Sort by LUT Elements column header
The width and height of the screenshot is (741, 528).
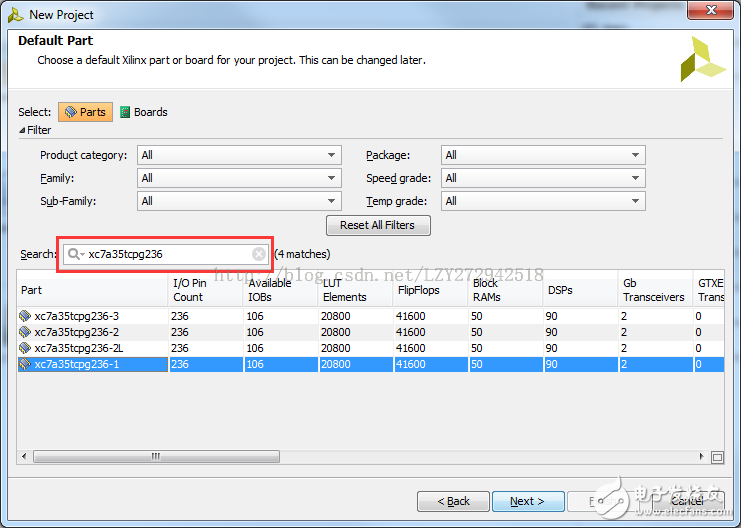click(x=344, y=290)
